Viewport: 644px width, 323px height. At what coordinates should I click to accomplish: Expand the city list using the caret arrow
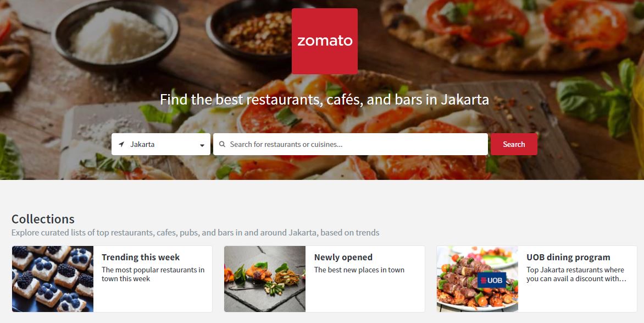202,145
